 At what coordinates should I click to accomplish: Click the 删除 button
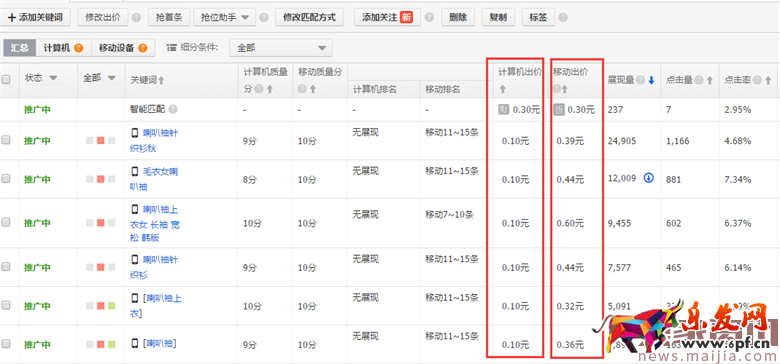458,18
